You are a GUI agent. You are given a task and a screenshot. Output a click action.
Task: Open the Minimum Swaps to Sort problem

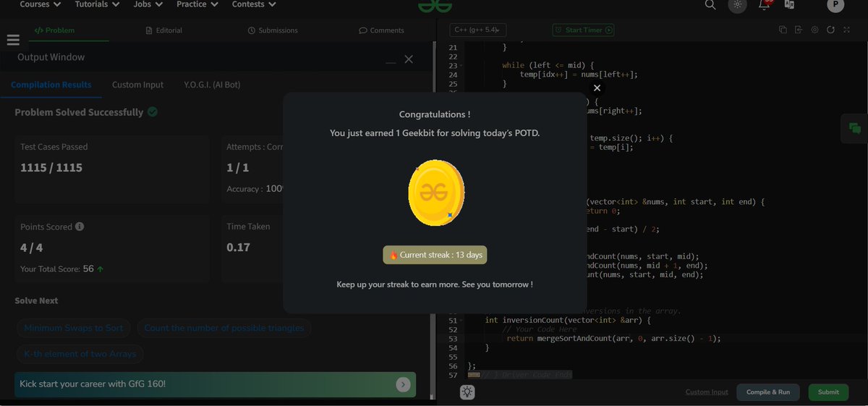click(x=74, y=328)
